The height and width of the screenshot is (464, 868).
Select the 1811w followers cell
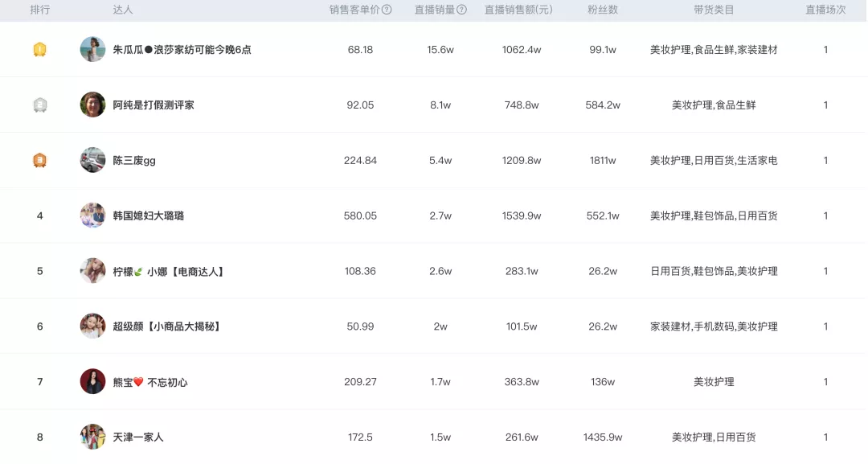click(603, 161)
